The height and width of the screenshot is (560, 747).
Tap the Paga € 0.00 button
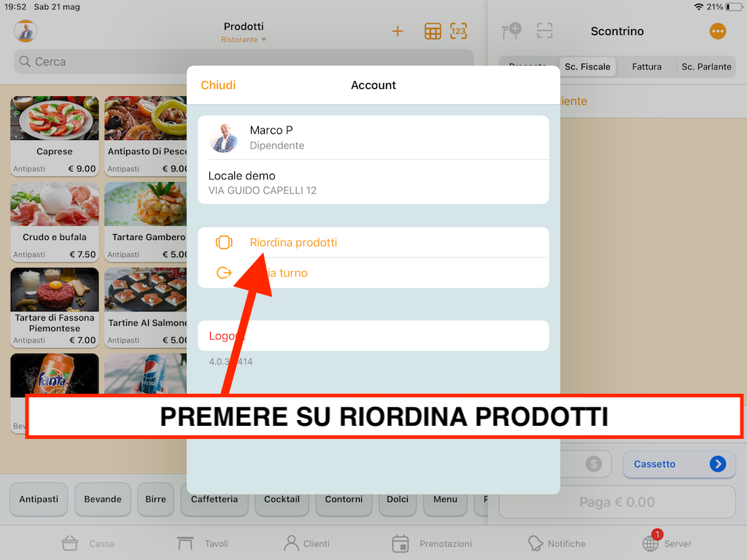[x=617, y=502]
